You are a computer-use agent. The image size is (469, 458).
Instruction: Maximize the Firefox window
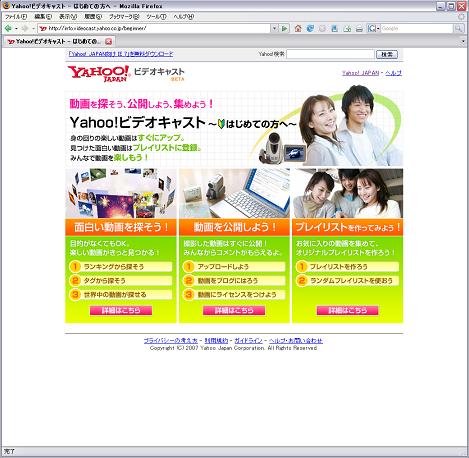pos(451,6)
